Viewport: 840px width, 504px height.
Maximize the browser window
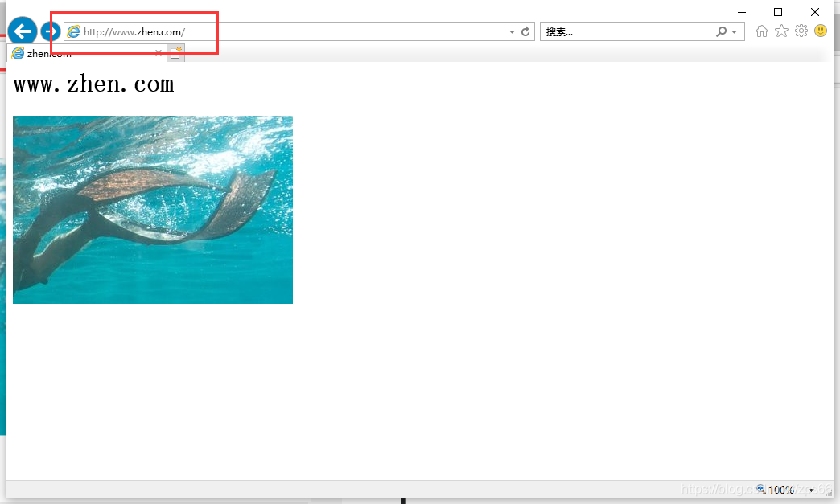click(778, 12)
